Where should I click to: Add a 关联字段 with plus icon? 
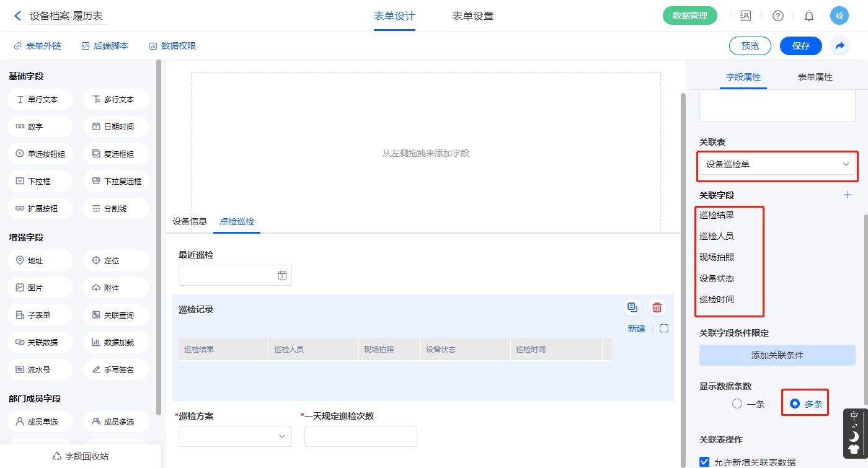848,195
